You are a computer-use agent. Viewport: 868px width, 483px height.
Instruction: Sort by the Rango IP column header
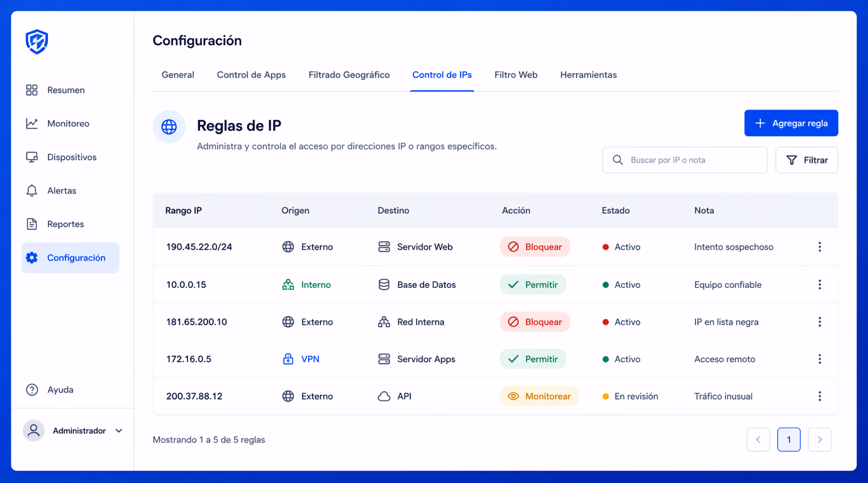[183, 211]
